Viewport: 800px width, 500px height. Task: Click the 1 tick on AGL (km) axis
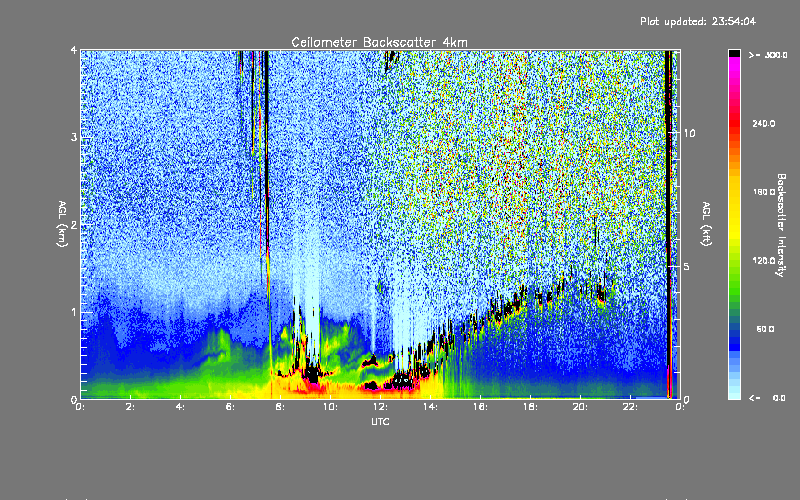click(74, 312)
